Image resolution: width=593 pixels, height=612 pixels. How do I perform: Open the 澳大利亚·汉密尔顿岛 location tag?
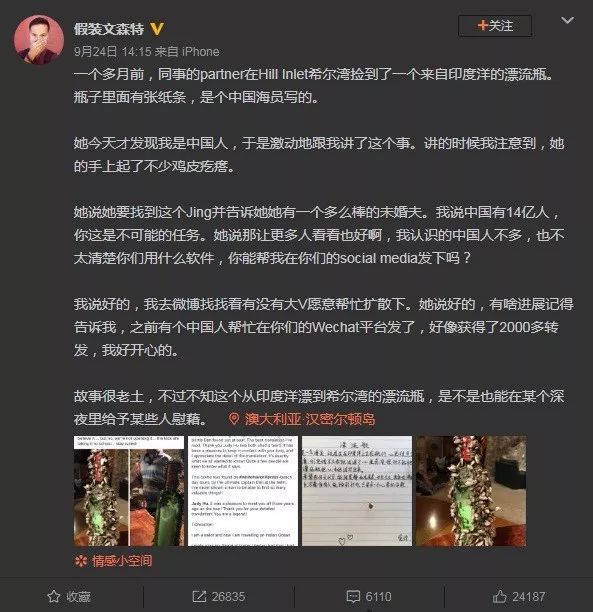pos(310,419)
